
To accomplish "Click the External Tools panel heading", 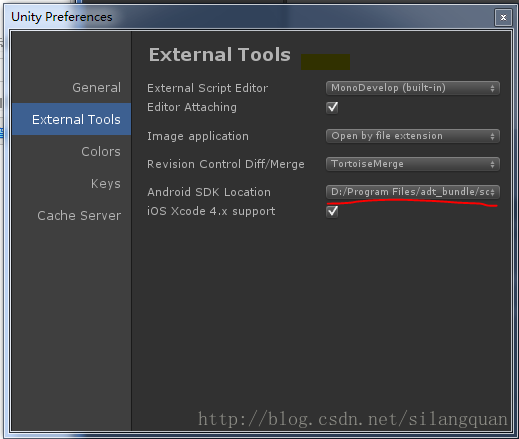I will 220,54.
